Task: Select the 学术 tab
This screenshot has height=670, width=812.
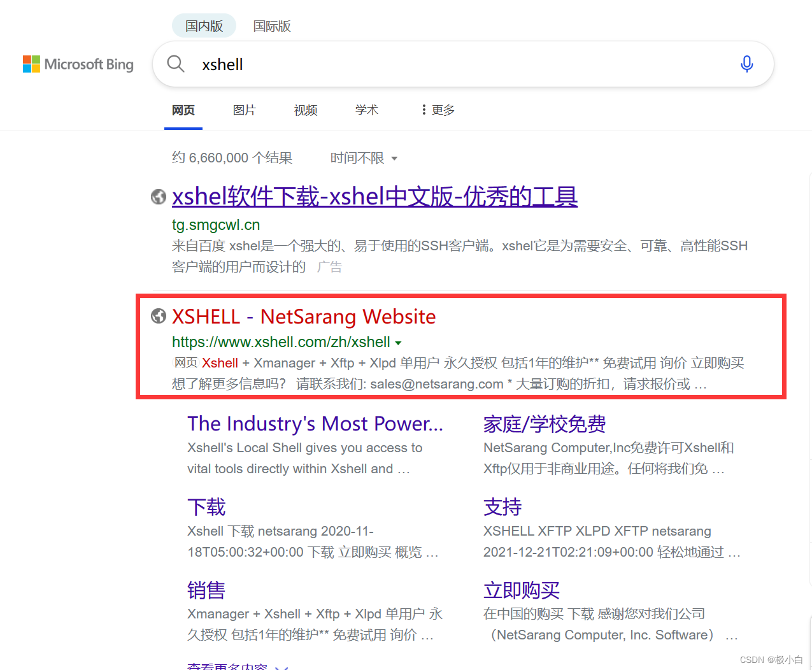Action: coord(367,110)
